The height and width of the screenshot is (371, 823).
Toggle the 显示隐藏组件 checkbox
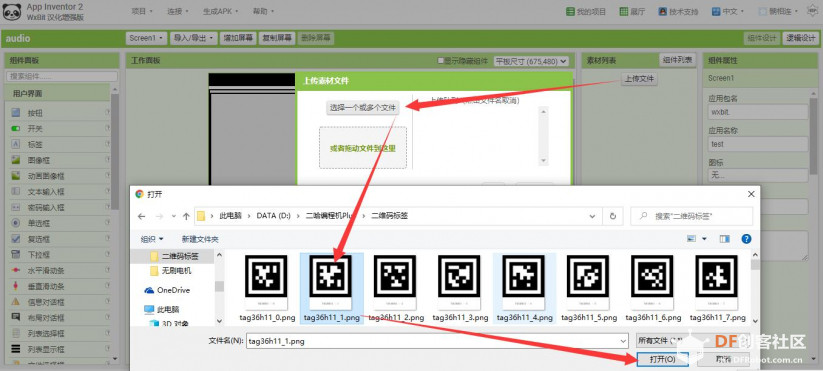[x=441, y=61]
